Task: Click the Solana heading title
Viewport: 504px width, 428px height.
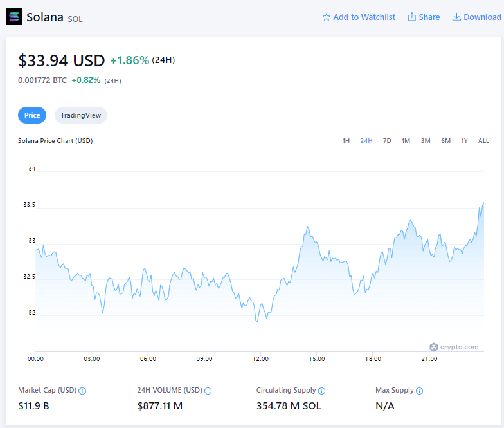Action: point(45,17)
